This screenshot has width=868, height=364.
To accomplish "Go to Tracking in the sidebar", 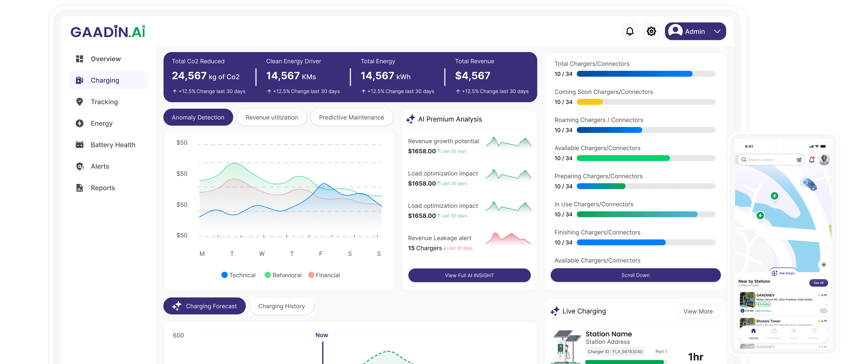I will [x=108, y=102].
